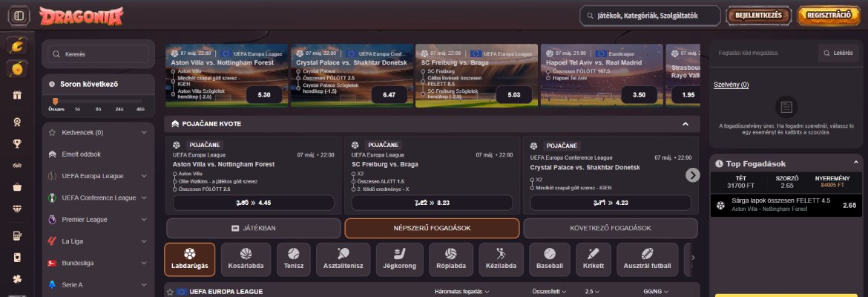Open the playing card icon in the sidebar
The image size is (868, 297).
pyautogui.click(x=17, y=258)
